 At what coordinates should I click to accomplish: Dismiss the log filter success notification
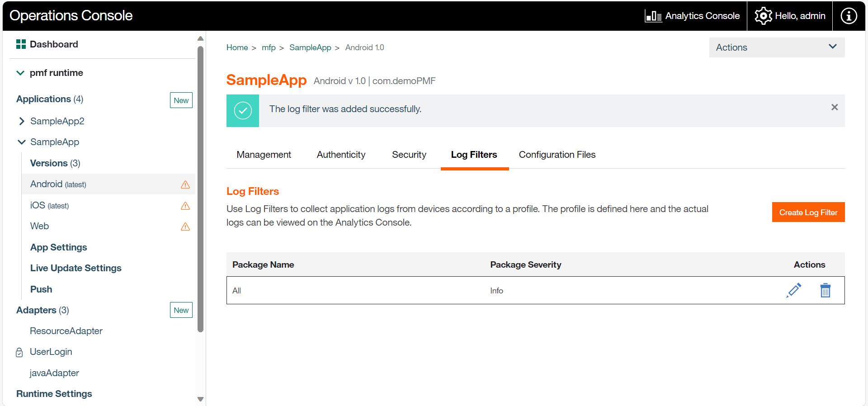pos(834,107)
